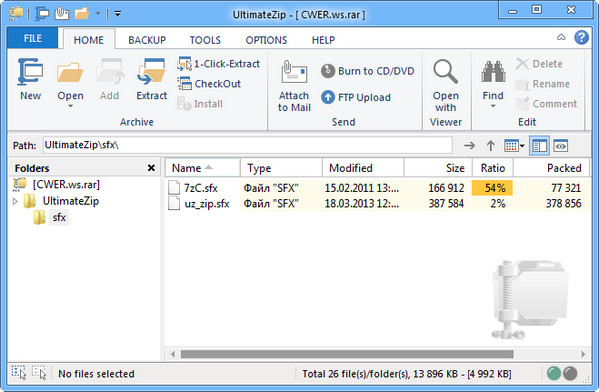Image resolution: width=599 pixels, height=392 pixels.
Task: Sort by Size column header
Action: point(438,168)
